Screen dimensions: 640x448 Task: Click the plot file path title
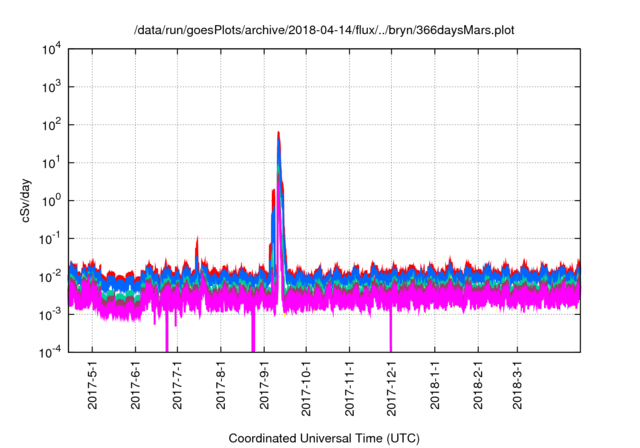click(x=324, y=30)
